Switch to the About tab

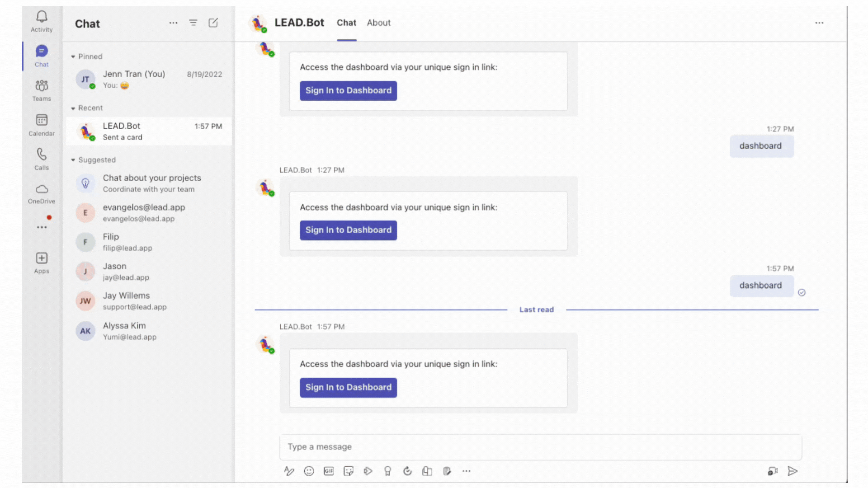[378, 23]
